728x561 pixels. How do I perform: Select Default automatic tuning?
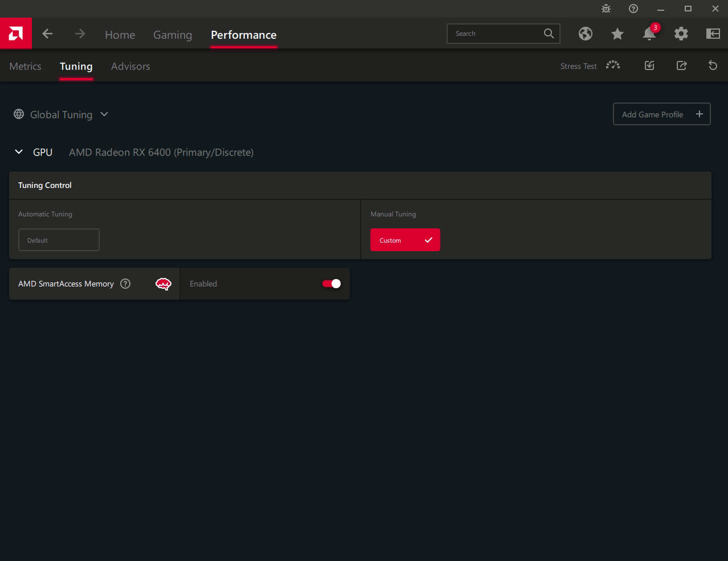click(x=59, y=240)
